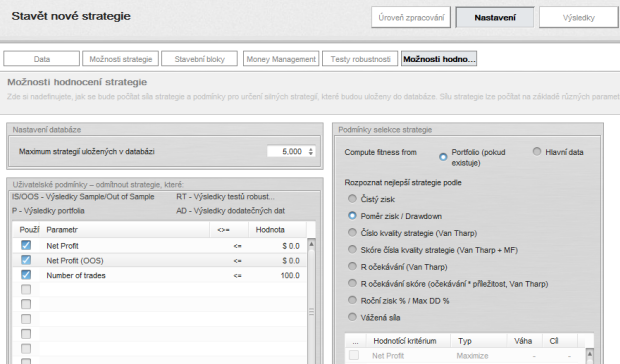620x364 pixels.
Task: Click the Hodnota column header
Action: pyautogui.click(x=277, y=230)
